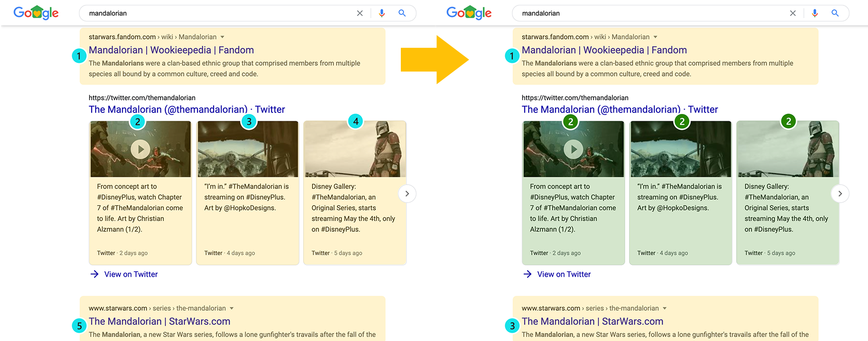Select the 'Disney Gallery:' tweet text on right page
868x341 pixels.
787,208
